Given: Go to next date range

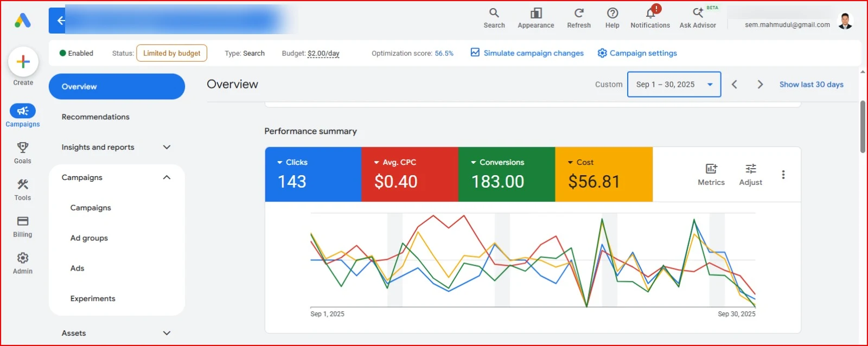Looking at the screenshot, I should (760, 85).
